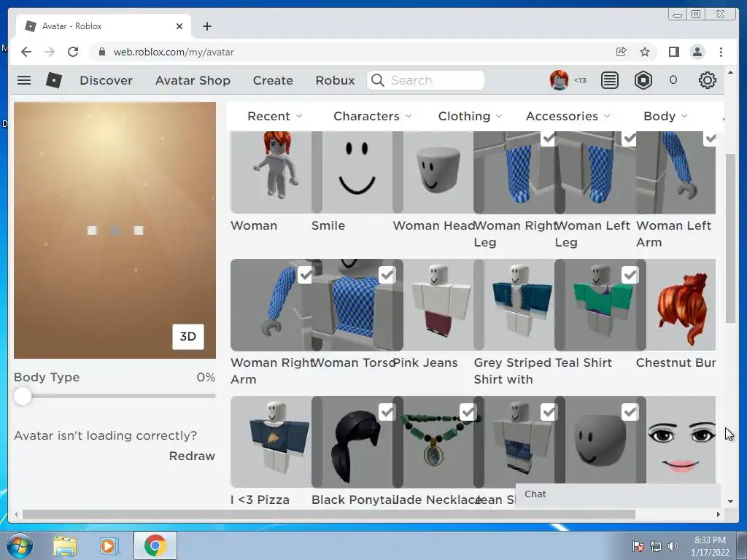The height and width of the screenshot is (560, 747).
Task: Expand the Recent dropdown
Action: pos(274,116)
